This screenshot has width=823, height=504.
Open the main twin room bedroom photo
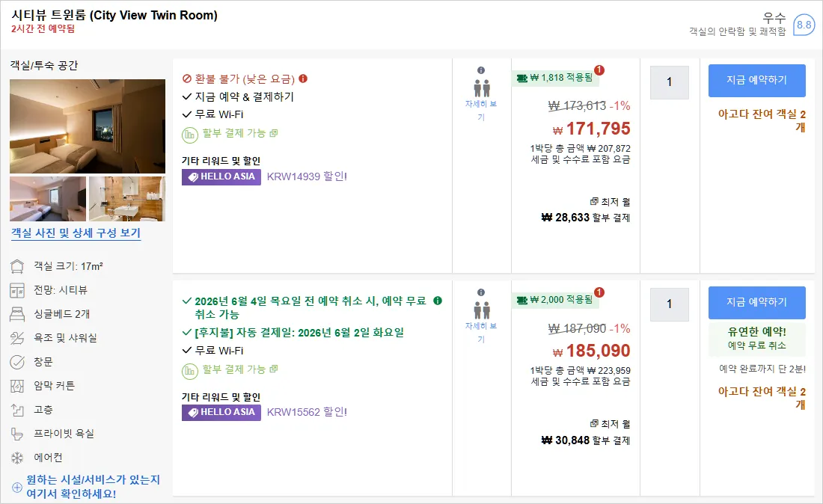coord(88,126)
